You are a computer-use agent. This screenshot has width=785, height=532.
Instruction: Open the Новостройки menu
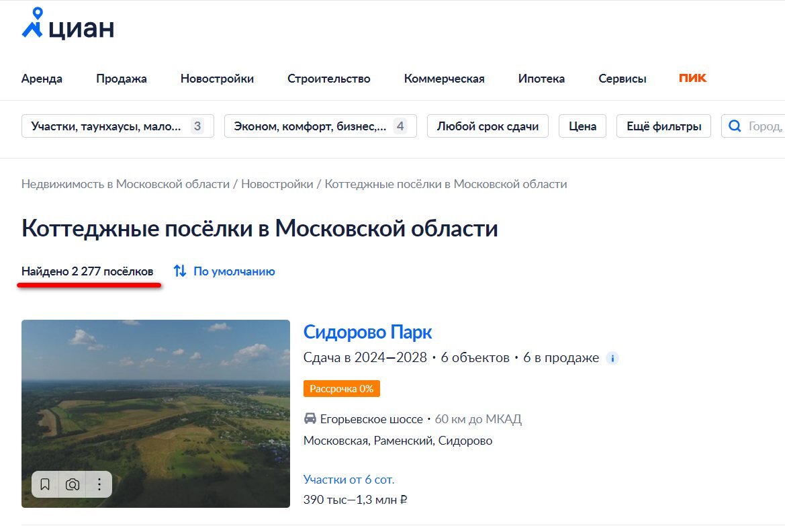click(x=217, y=79)
